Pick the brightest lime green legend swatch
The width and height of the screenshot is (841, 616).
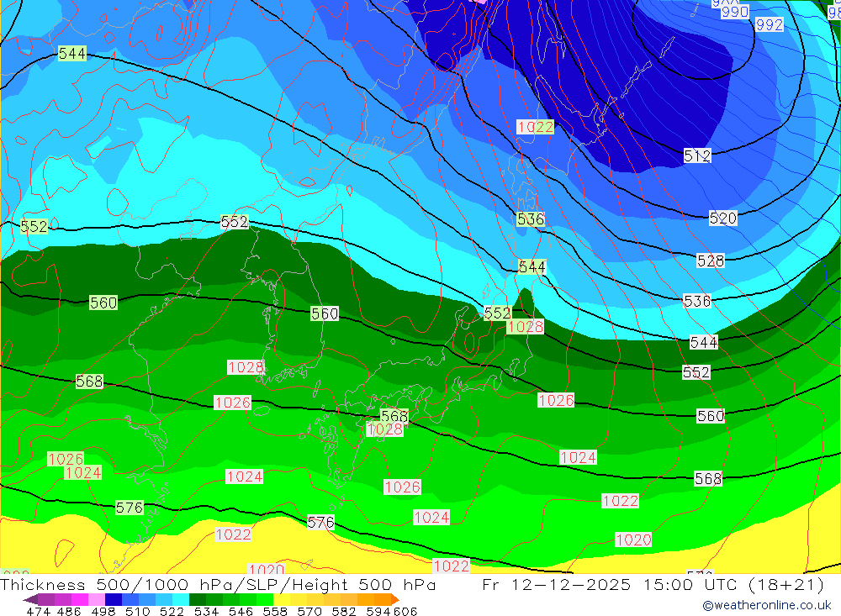pos(265,599)
